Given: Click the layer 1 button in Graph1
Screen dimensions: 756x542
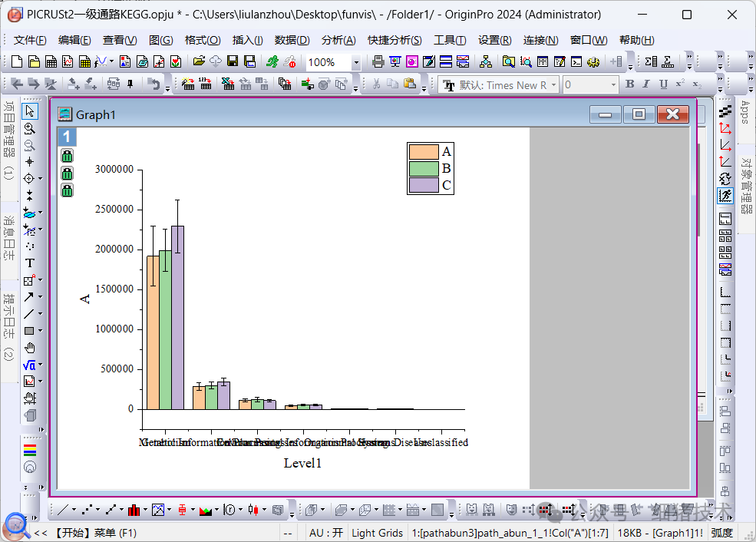Looking at the screenshot, I should point(67,137).
